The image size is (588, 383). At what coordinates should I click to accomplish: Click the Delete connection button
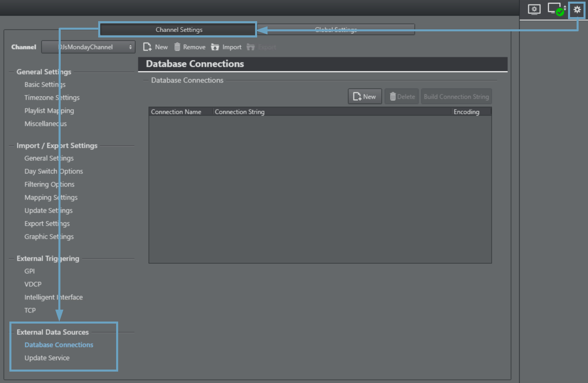point(402,96)
